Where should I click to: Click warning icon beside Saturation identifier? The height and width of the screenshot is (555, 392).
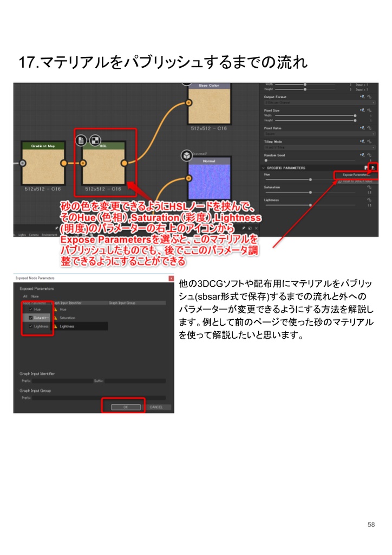click(x=55, y=318)
